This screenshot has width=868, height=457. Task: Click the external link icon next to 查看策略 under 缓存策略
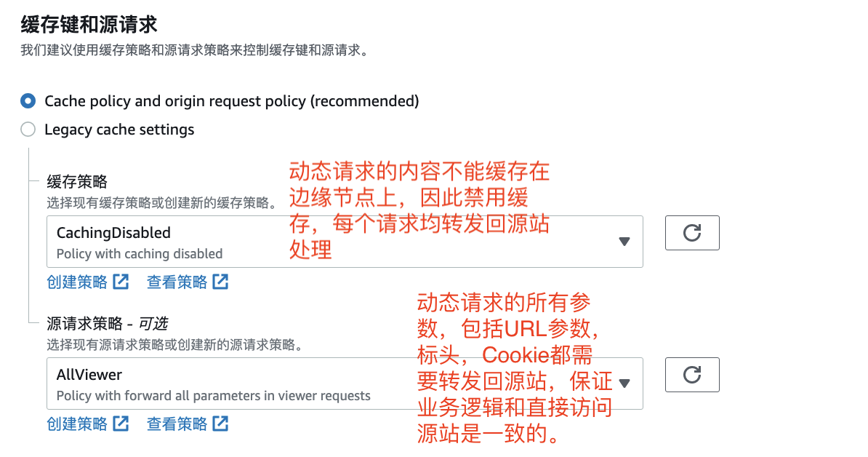tap(219, 281)
